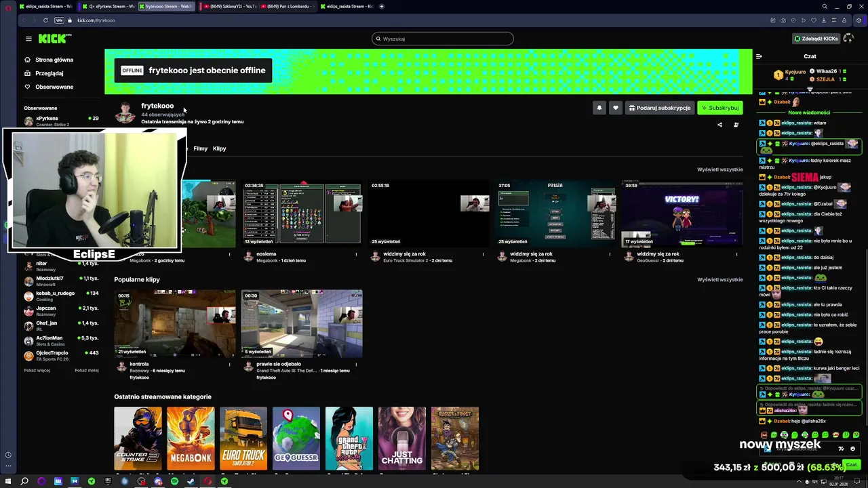Open OjciecTrapcio channel in sidebar
Viewport: 868px width, 488px height.
click(x=61, y=355)
